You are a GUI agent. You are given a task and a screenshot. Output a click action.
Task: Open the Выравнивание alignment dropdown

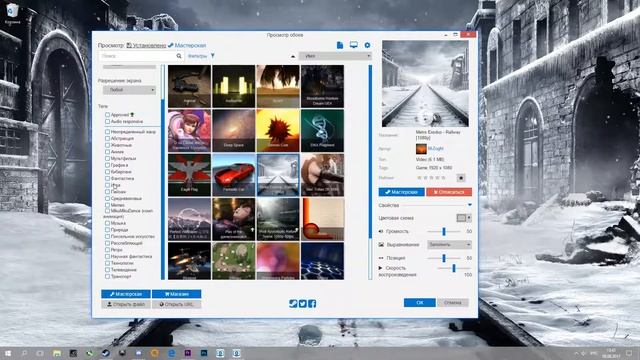click(449, 244)
